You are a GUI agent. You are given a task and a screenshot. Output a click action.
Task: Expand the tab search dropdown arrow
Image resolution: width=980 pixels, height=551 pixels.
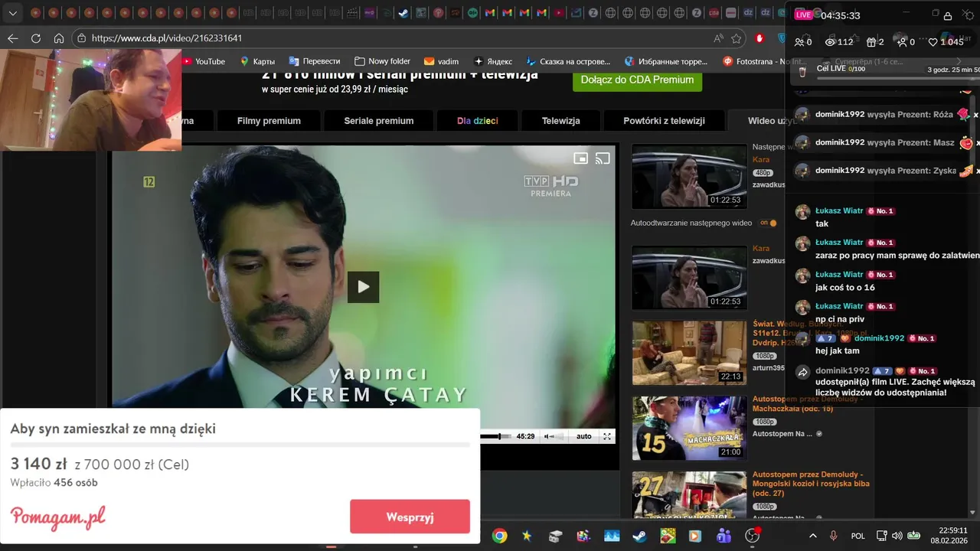(12, 13)
